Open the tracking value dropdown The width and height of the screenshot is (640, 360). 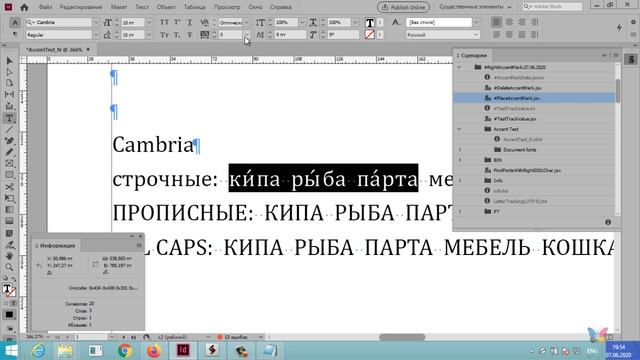[247, 35]
